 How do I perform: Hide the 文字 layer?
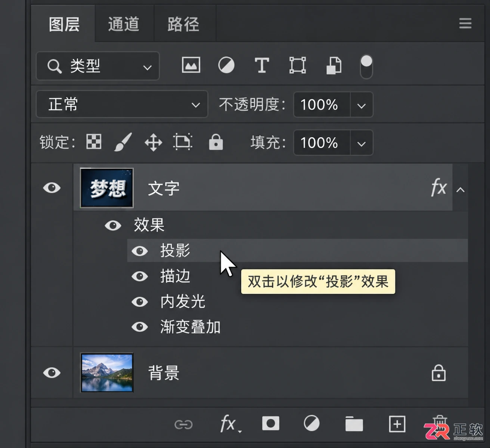point(52,188)
